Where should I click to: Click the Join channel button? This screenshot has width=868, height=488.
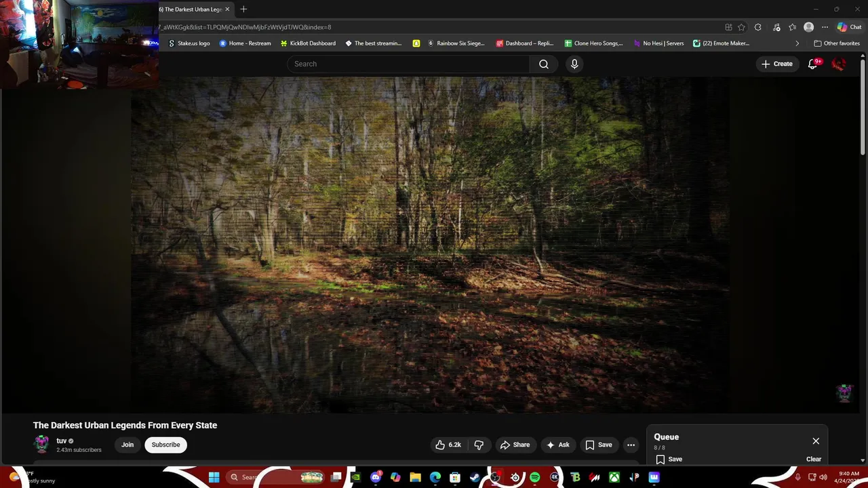(x=127, y=445)
